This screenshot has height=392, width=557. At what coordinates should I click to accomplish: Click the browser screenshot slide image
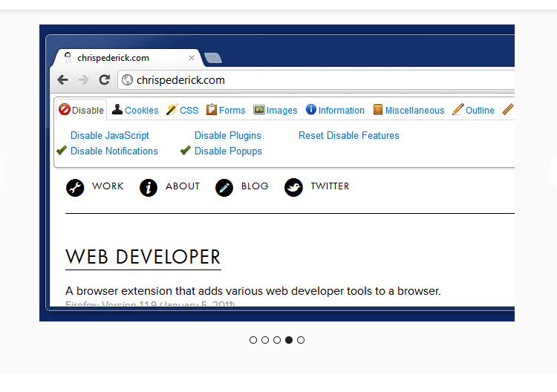(x=277, y=173)
